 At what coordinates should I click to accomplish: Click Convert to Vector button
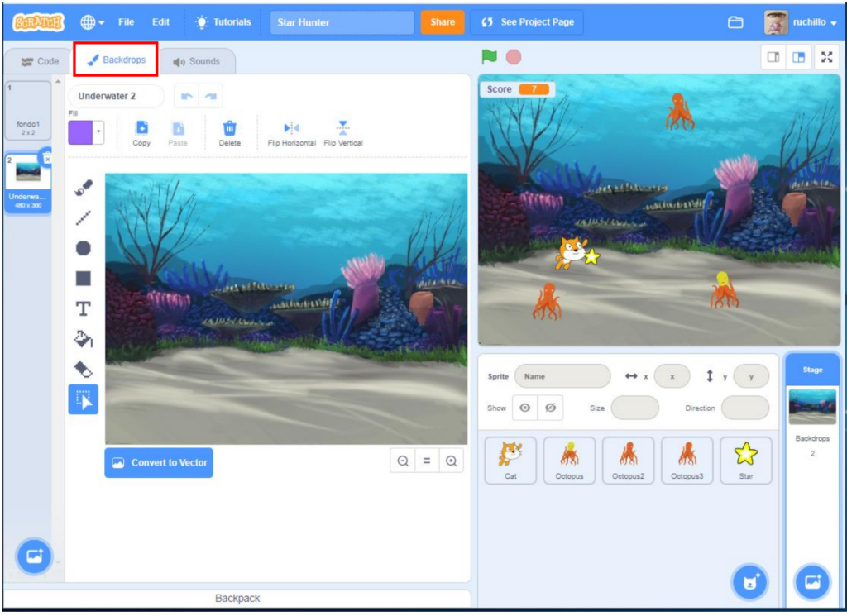point(159,463)
